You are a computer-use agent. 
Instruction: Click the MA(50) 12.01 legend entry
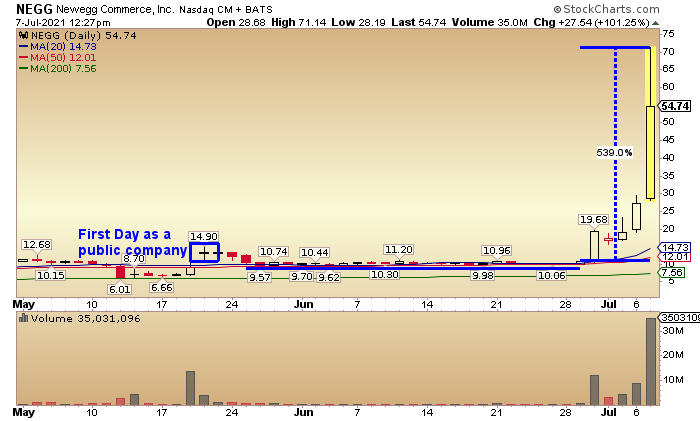click(x=58, y=58)
